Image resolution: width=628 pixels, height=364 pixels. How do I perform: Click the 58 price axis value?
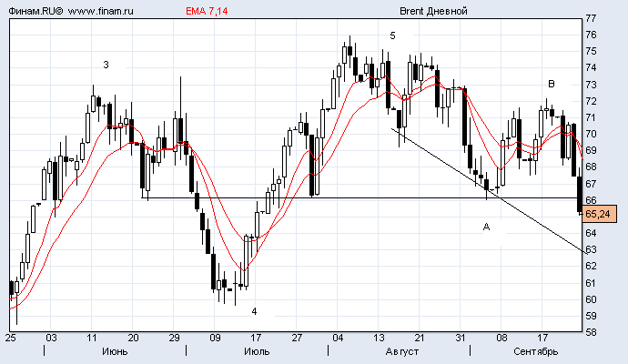591,332
